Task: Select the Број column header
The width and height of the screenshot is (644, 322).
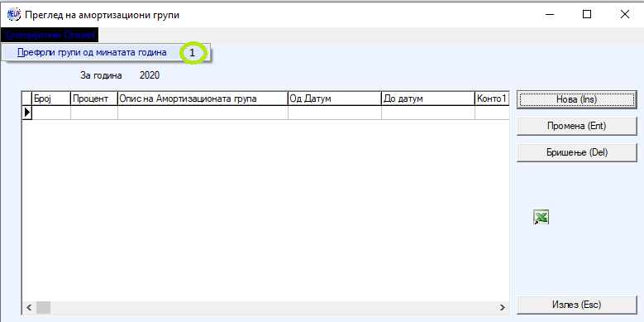Action: click(x=51, y=99)
